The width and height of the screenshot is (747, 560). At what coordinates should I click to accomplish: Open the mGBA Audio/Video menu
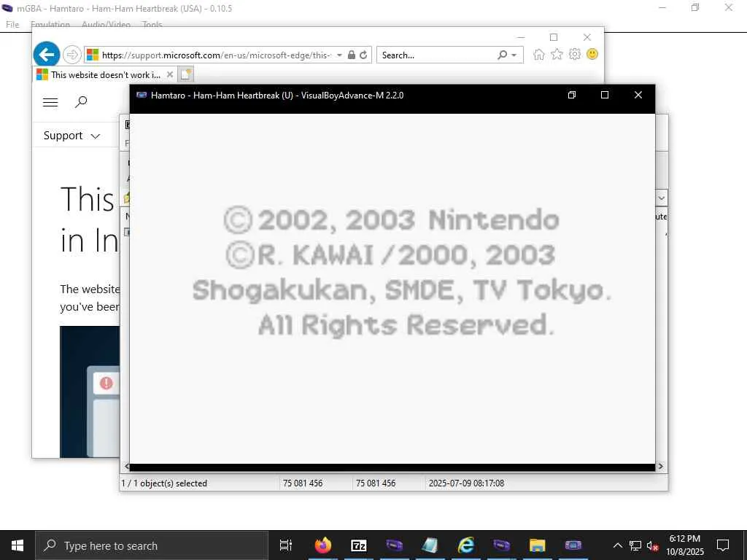coord(106,24)
